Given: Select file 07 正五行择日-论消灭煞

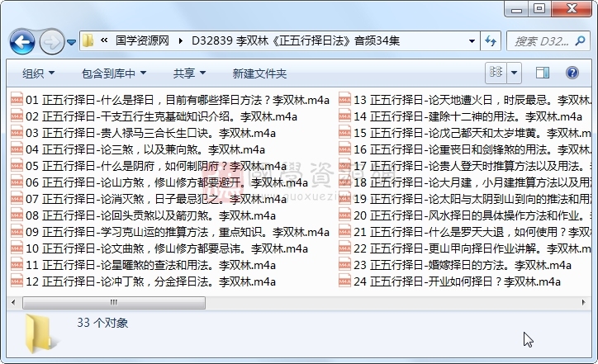Looking at the screenshot, I should point(149,199).
